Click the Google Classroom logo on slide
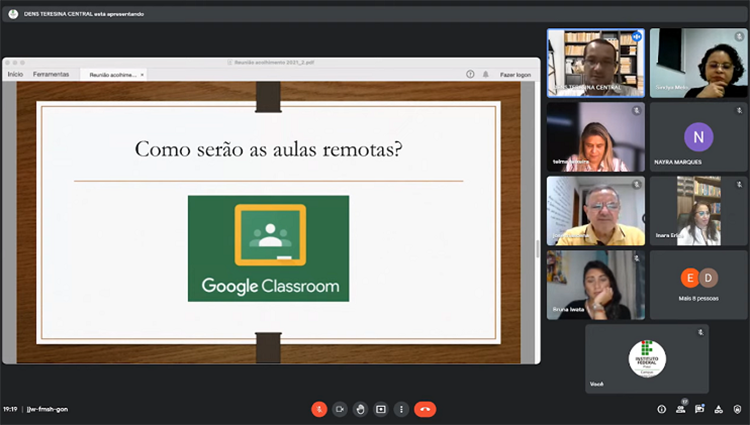The height and width of the screenshot is (425, 750). [268, 249]
